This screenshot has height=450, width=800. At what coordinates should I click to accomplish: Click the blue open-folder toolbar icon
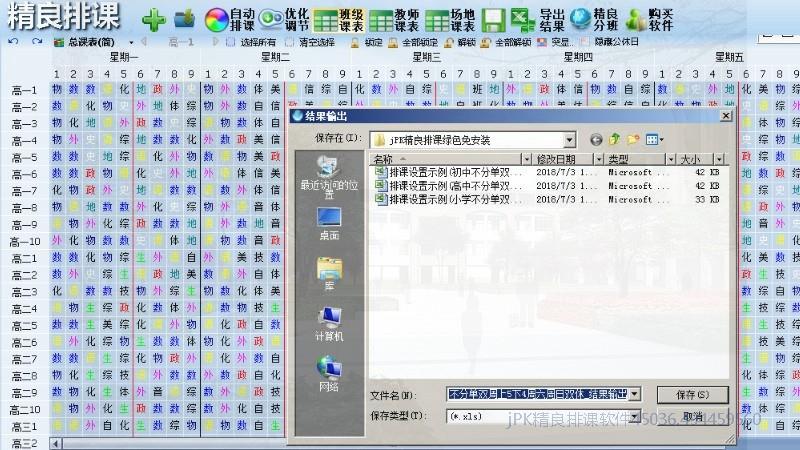pyautogui.click(x=184, y=19)
